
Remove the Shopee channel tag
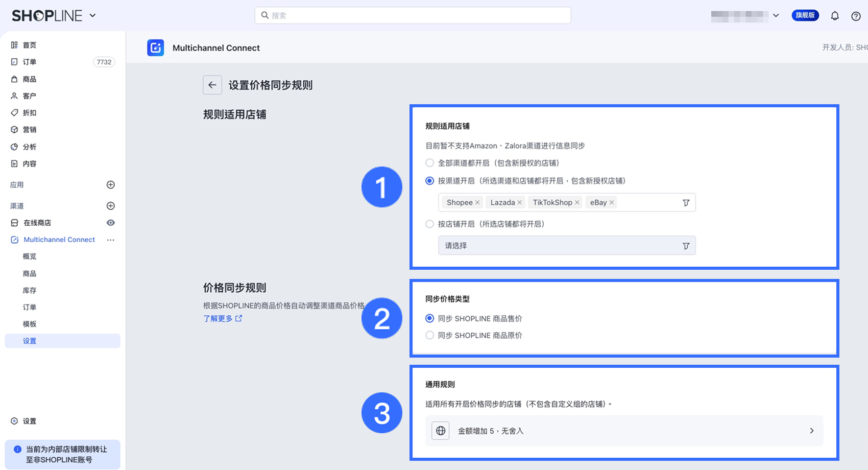click(477, 203)
